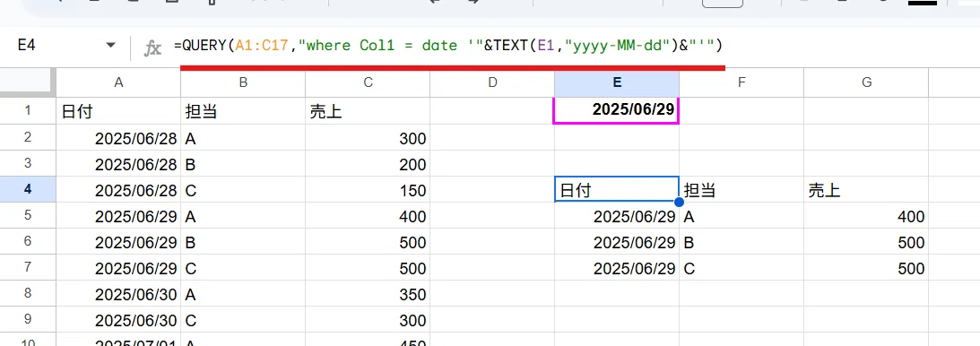Screen dimensions: 980x346
Task: Click cell C9 with value 300
Action: (368, 320)
